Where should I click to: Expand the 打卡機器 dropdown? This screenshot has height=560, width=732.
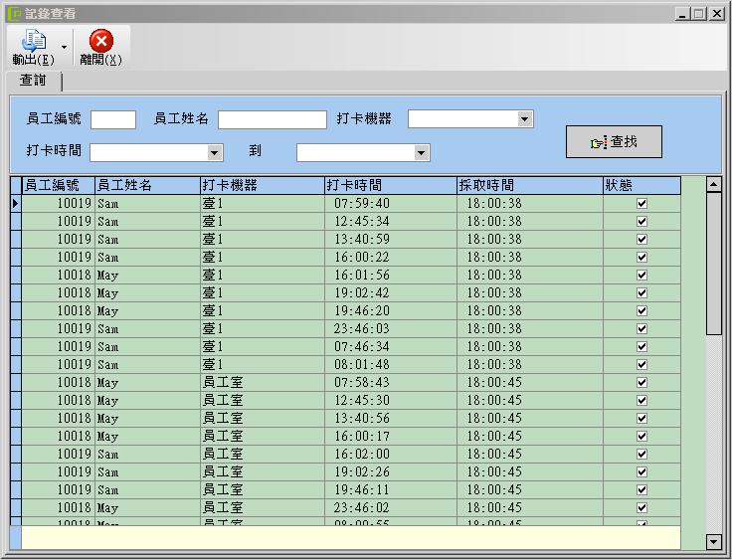[524, 119]
